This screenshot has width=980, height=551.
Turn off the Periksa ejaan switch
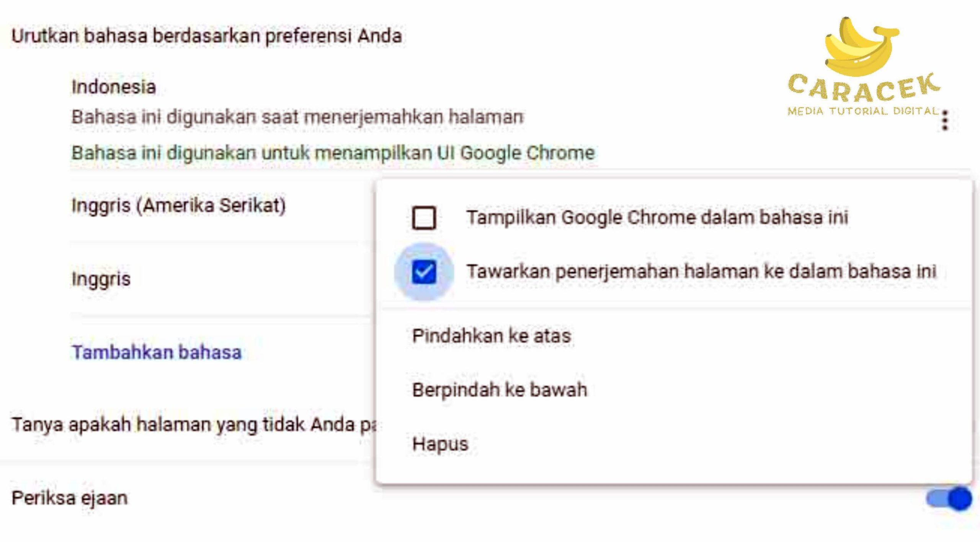pyautogui.click(x=949, y=498)
